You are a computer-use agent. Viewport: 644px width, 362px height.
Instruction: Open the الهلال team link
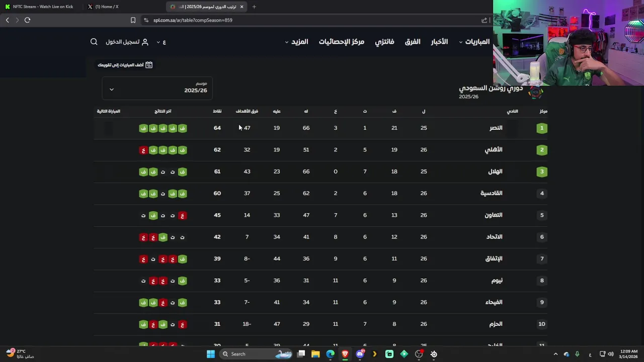(x=495, y=171)
